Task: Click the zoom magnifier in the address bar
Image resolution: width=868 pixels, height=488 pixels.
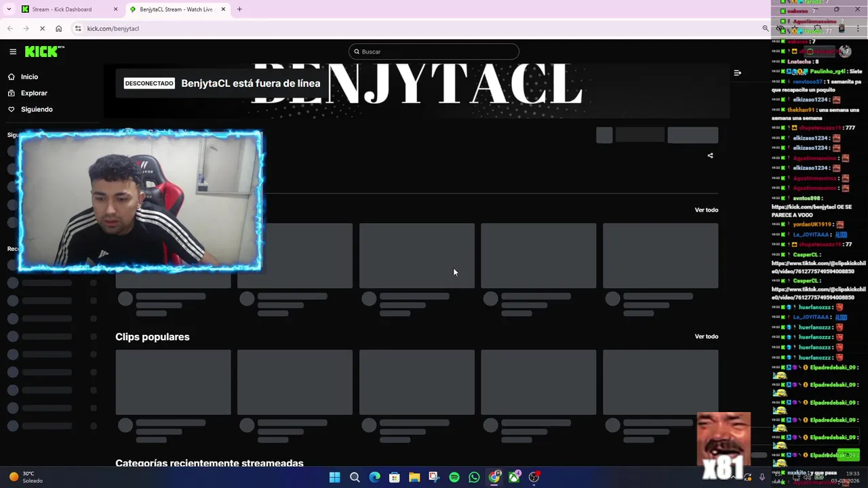Action: tap(766, 28)
